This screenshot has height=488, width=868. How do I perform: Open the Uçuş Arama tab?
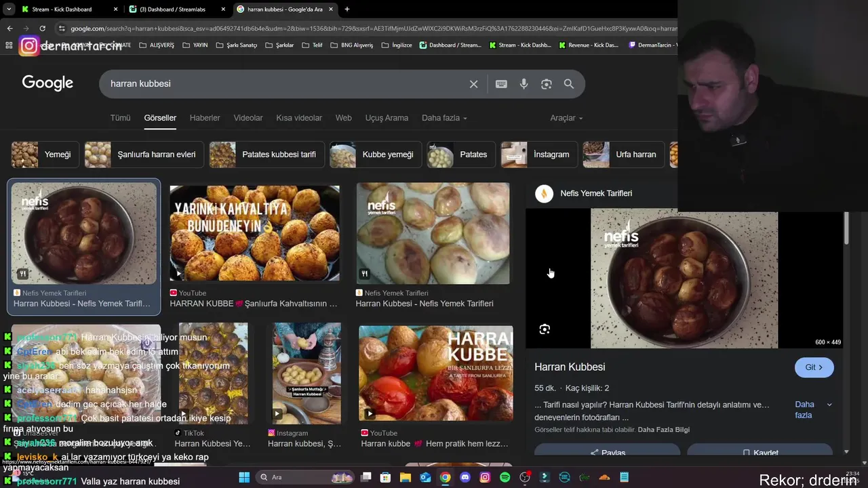[387, 118]
